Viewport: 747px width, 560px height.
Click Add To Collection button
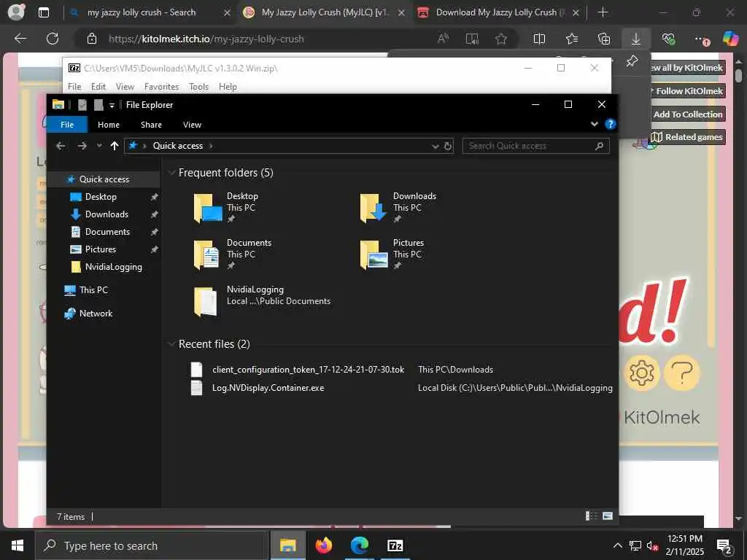click(689, 114)
